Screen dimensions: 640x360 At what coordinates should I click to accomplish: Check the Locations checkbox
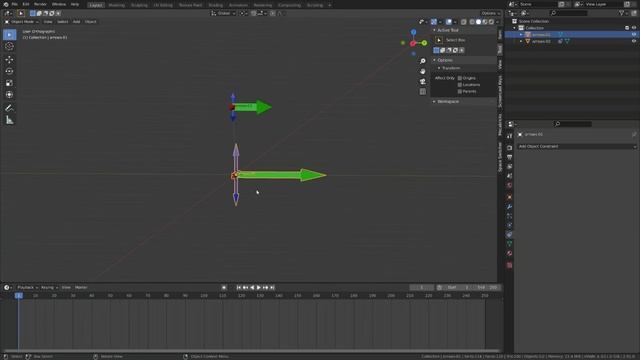(x=460, y=84)
